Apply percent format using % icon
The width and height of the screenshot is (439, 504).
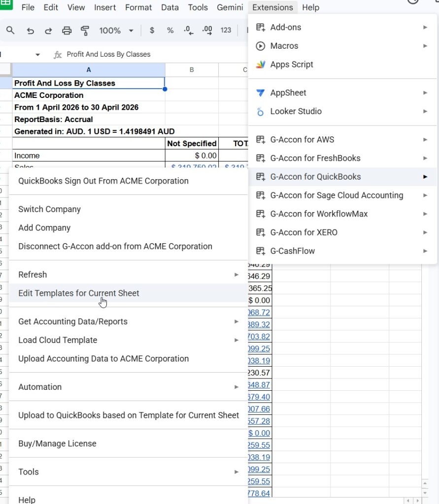(170, 31)
